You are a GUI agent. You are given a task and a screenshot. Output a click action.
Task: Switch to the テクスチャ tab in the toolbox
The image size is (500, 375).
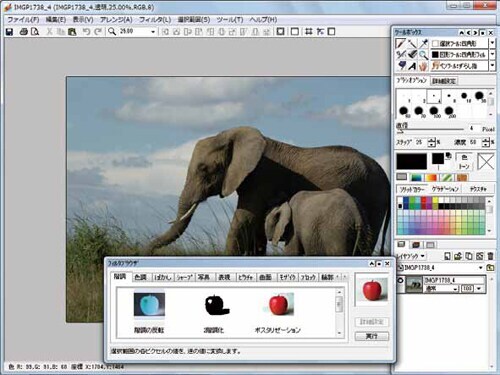[478, 189]
